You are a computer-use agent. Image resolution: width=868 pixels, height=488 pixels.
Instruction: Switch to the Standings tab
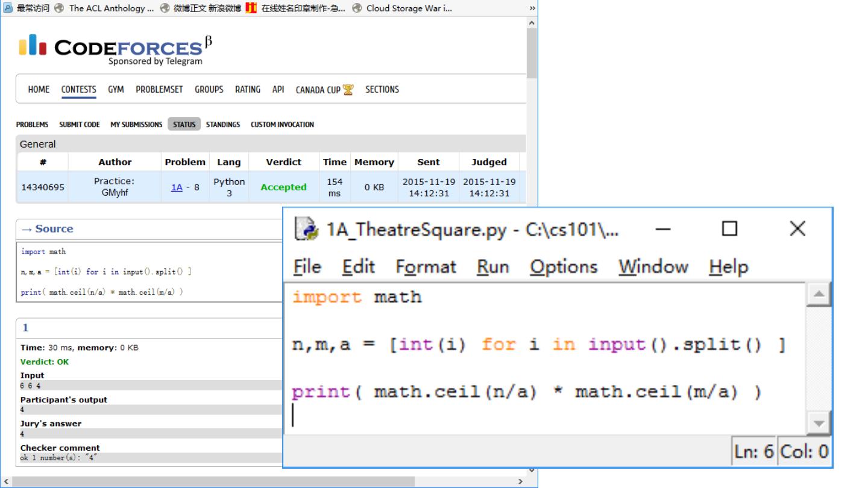coord(223,125)
